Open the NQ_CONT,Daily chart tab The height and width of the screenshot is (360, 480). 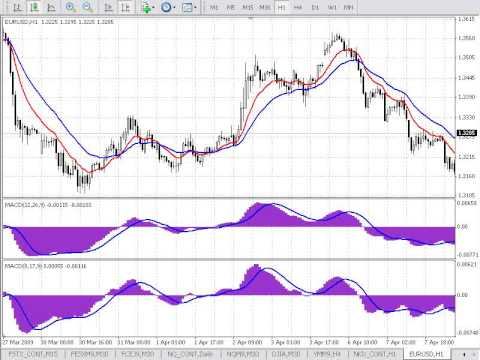click(x=191, y=354)
